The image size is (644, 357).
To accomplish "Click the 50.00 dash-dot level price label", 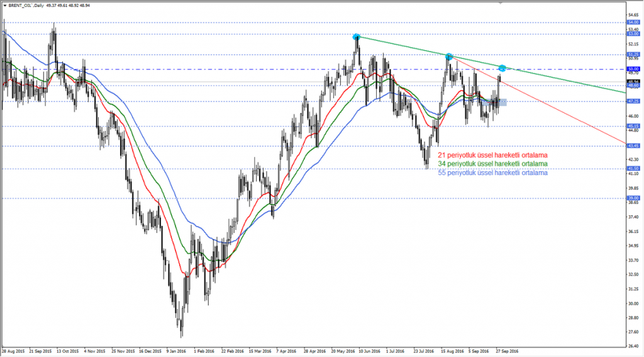I will click(x=633, y=69).
